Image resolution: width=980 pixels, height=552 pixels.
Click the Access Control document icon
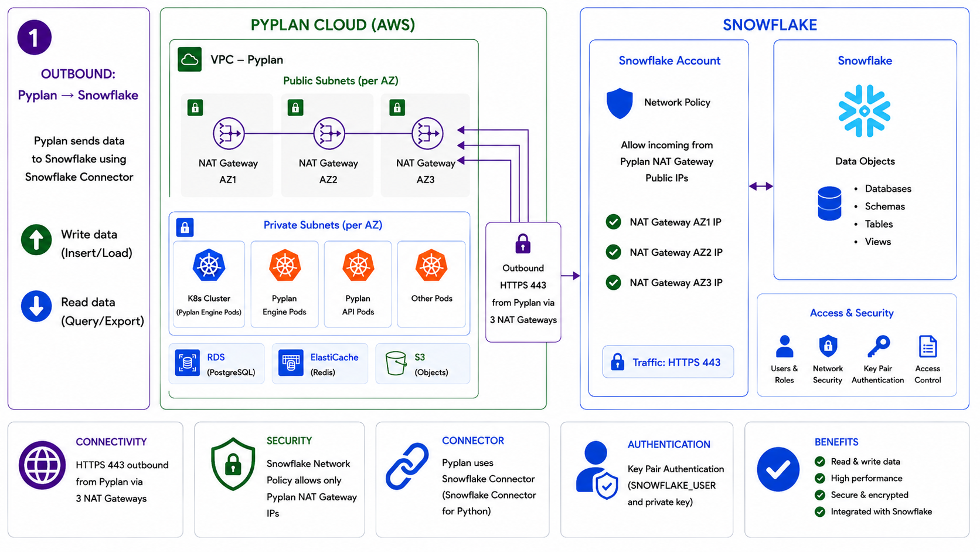tap(928, 346)
